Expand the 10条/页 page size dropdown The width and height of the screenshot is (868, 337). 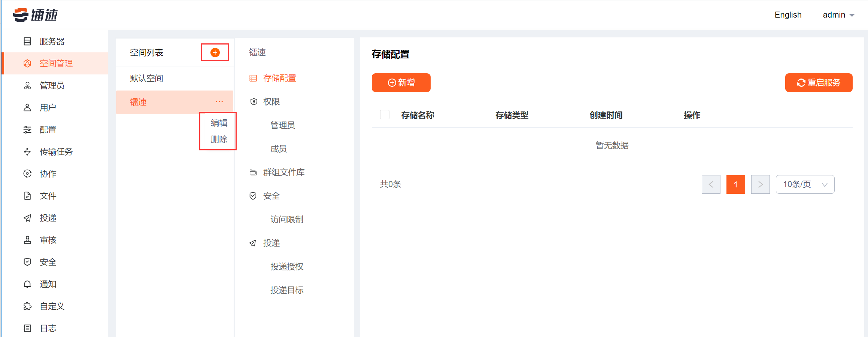(805, 184)
